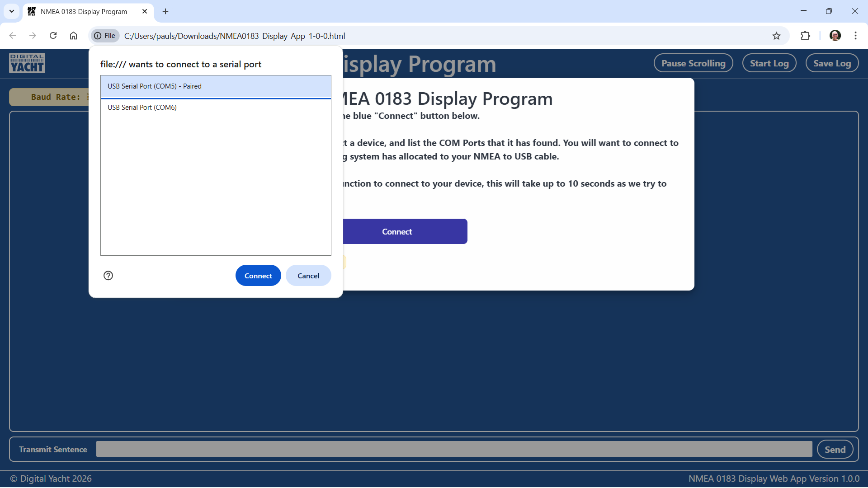Open the Baud Rate selector
This screenshot has height=488, width=868.
click(x=50, y=97)
